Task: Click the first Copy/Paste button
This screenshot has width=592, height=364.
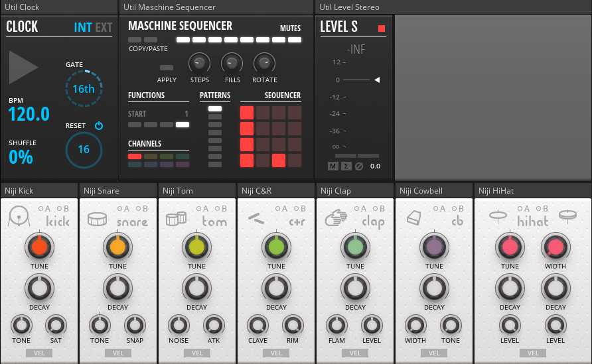Action: 135,40
